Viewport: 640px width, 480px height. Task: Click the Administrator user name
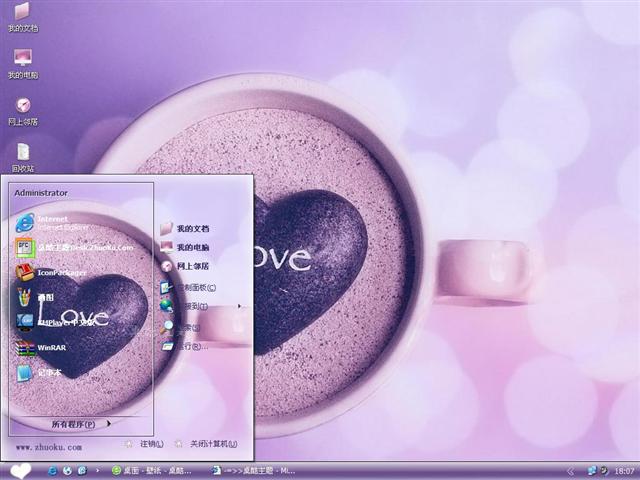pos(41,193)
